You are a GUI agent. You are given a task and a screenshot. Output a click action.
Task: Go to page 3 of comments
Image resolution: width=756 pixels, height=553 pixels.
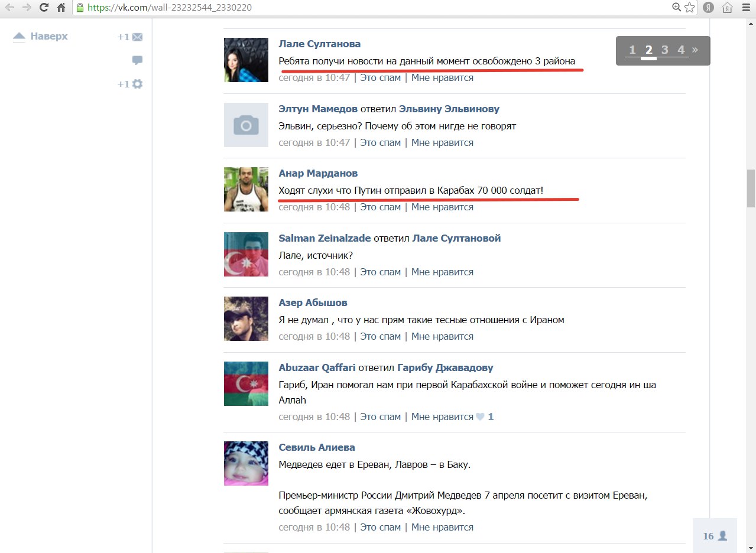(x=664, y=50)
